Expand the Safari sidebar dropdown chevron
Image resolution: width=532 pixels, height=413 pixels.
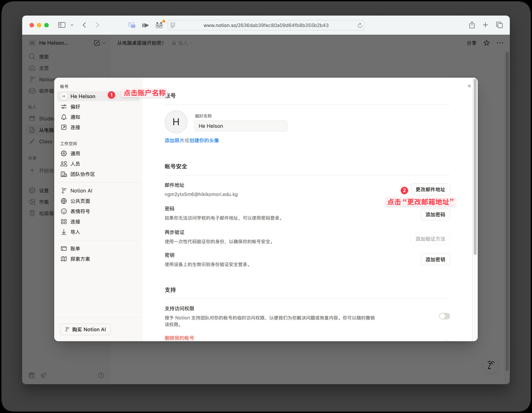coord(72,25)
